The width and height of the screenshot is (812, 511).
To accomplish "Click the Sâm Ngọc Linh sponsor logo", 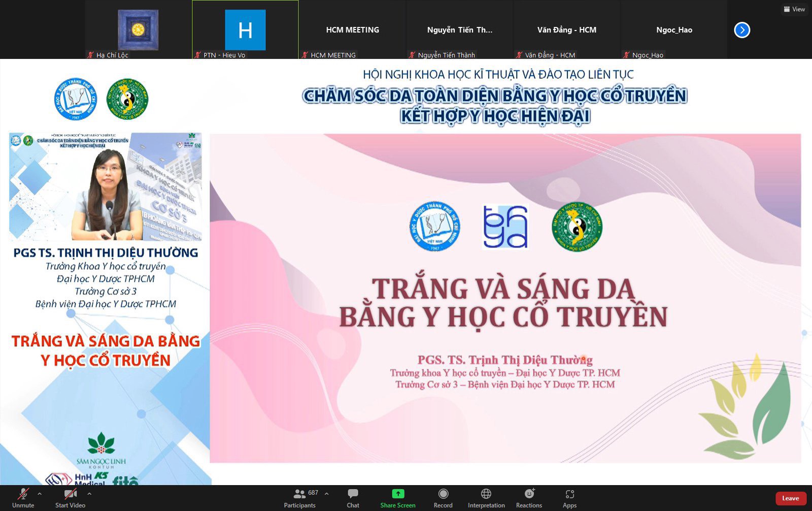I will point(101,451).
